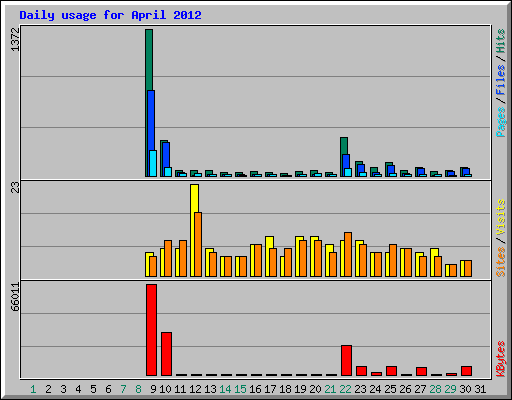Select the red KBytes bar for day 25

click(x=391, y=371)
